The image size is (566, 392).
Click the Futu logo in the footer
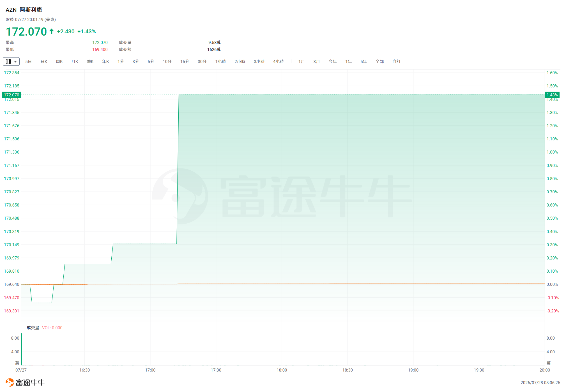10,382
